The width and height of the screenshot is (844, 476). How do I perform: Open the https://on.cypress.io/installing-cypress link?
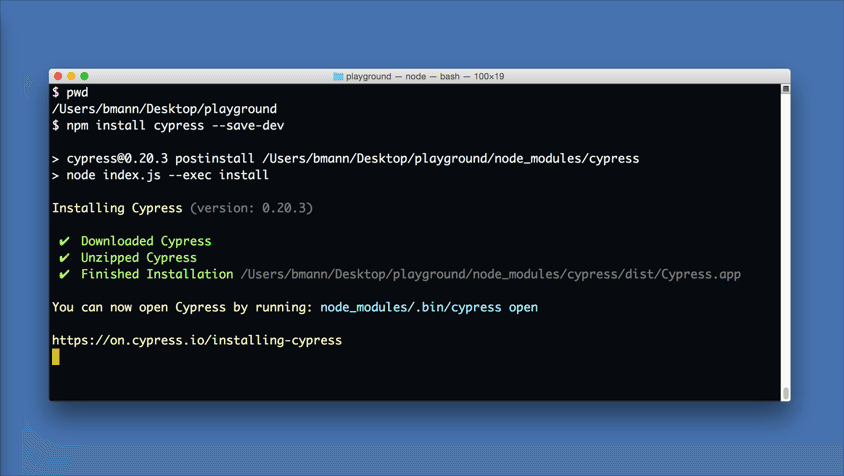196,340
